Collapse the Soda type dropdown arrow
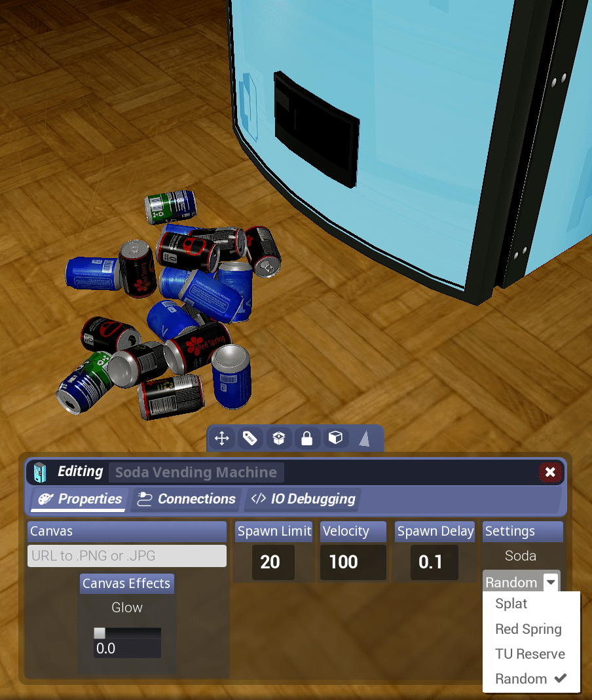Viewport: 592px width, 700px height. tap(551, 582)
